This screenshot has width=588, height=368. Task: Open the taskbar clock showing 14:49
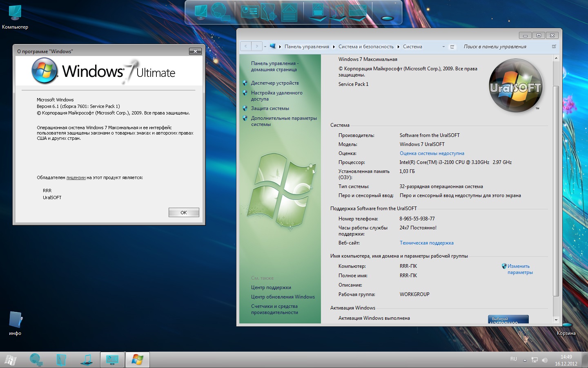pyautogui.click(x=566, y=360)
